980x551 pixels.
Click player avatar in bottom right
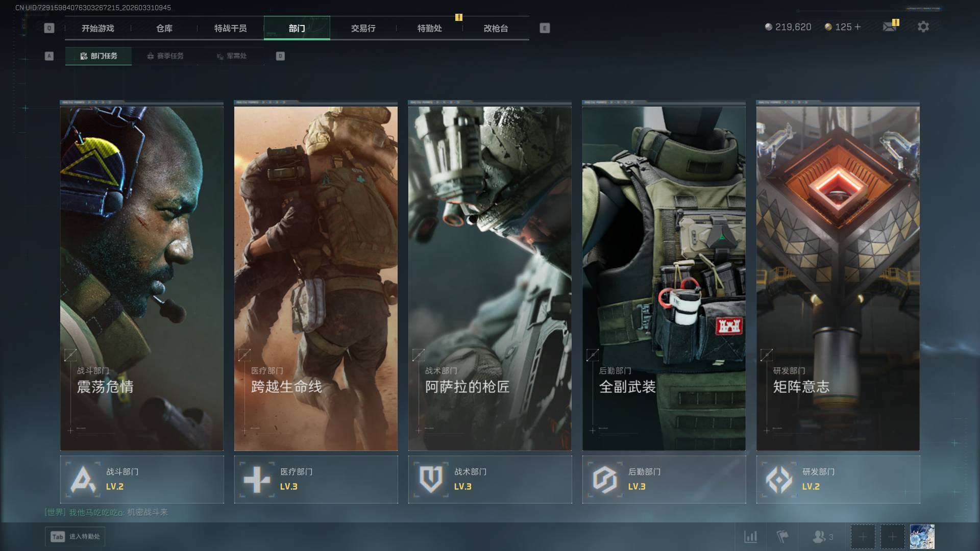[x=922, y=537]
